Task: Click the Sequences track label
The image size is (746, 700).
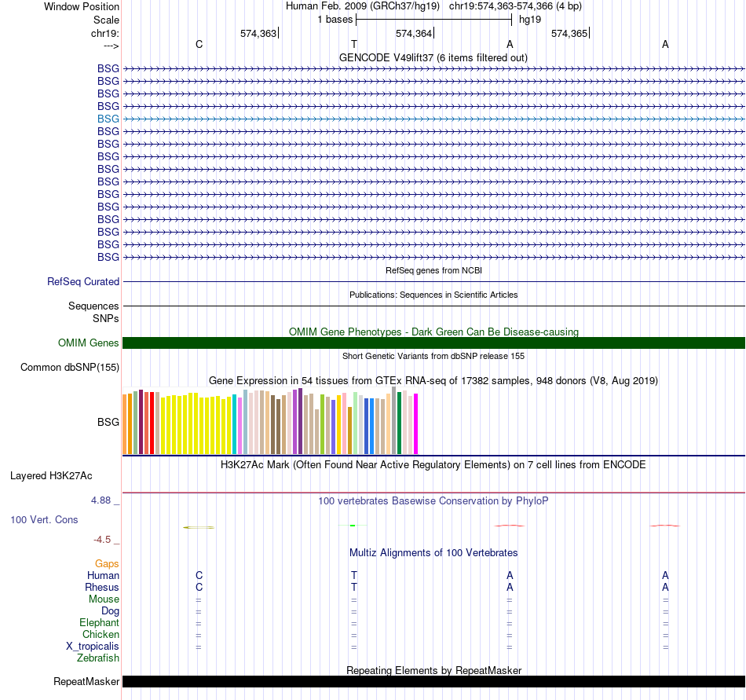Action: (x=93, y=306)
